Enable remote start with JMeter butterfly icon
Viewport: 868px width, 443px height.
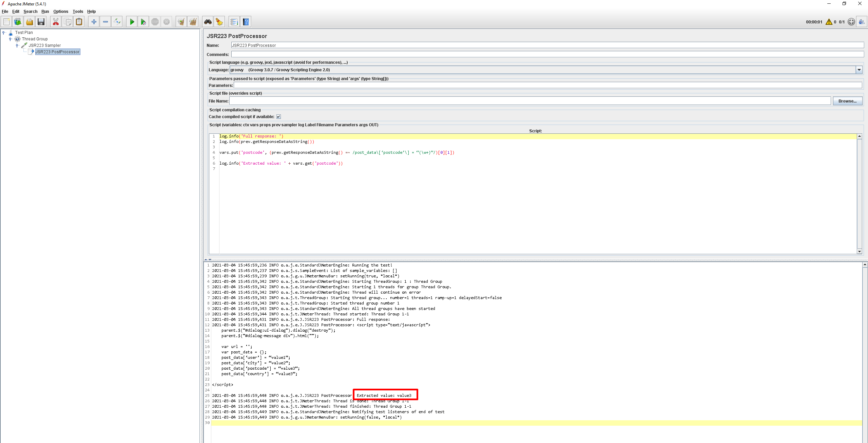862,21
